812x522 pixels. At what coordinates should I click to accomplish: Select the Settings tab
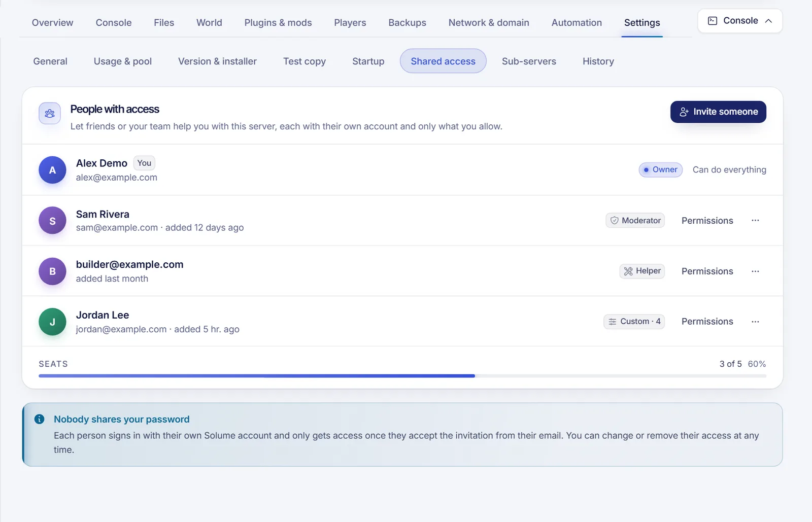click(x=642, y=23)
